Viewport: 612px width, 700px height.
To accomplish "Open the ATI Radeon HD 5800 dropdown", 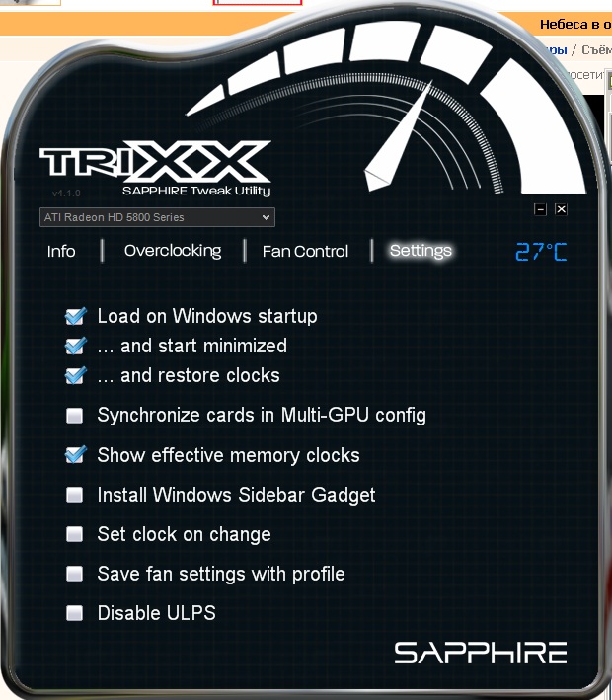I will (x=157, y=217).
